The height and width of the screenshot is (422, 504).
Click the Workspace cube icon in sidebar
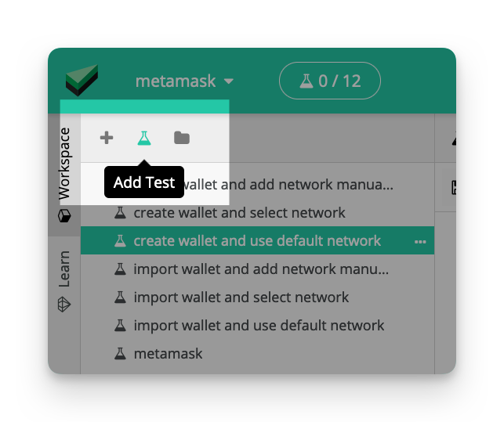click(64, 216)
